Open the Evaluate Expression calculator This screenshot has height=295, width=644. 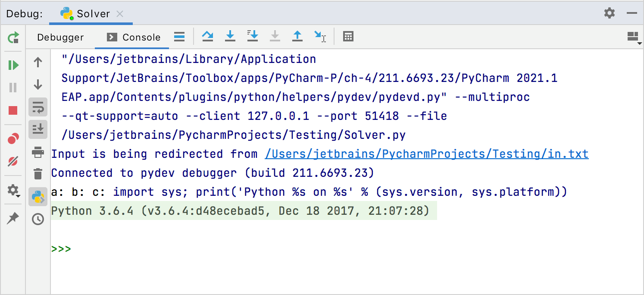[348, 36]
